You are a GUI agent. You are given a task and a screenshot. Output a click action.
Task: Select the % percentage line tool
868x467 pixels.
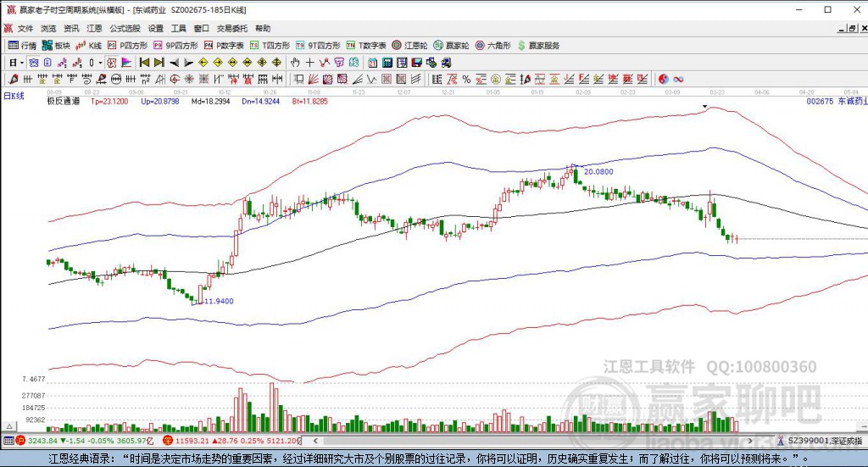coord(466,79)
